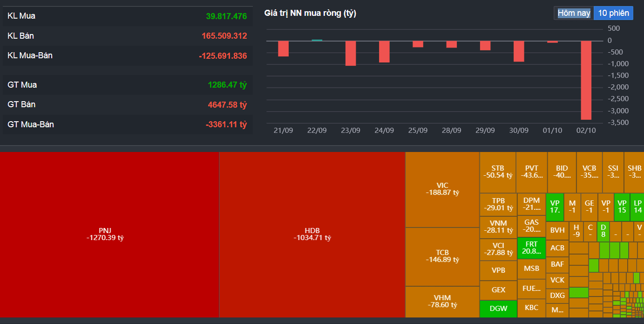Select the 23/09 net-buy bar

point(351,53)
